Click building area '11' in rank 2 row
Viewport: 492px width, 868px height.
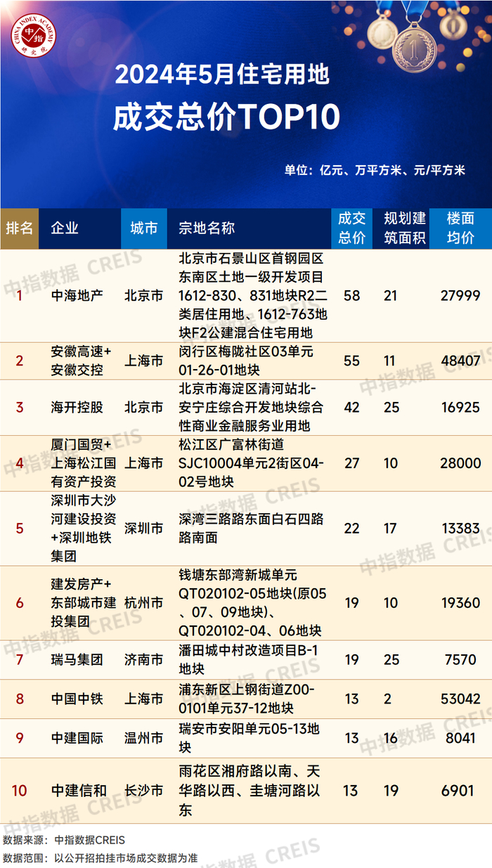pos(391,361)
